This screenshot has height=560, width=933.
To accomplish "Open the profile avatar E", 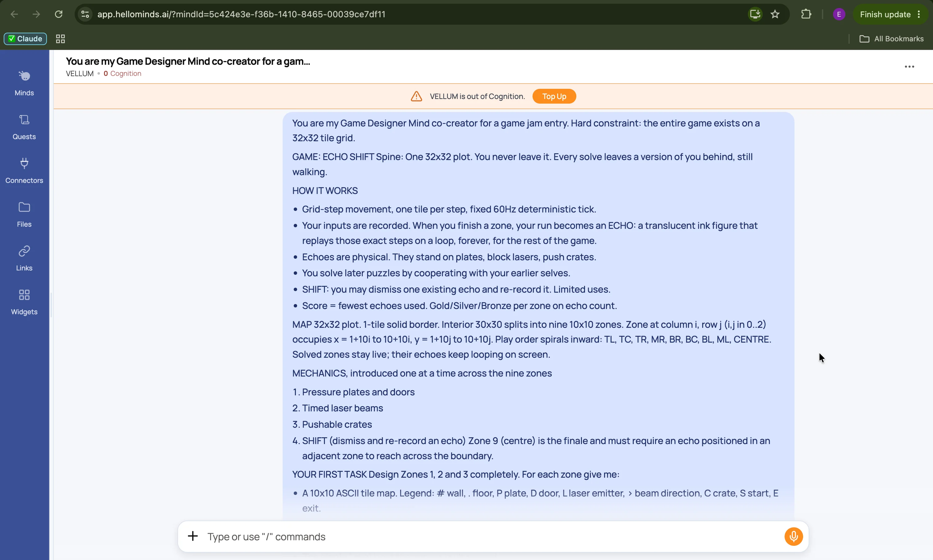I will (839, 14).
